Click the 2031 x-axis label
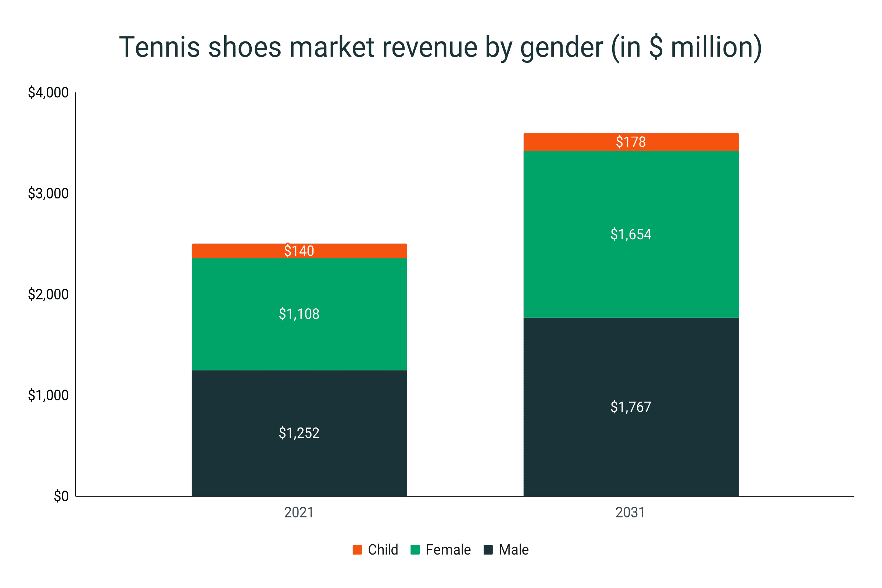 [x=630, y=513]
